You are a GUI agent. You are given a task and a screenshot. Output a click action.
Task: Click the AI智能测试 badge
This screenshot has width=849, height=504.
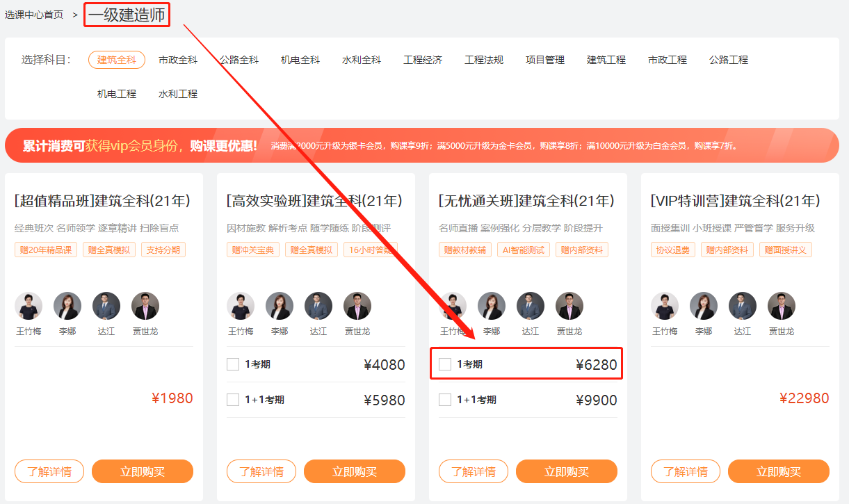coord(522,249)
